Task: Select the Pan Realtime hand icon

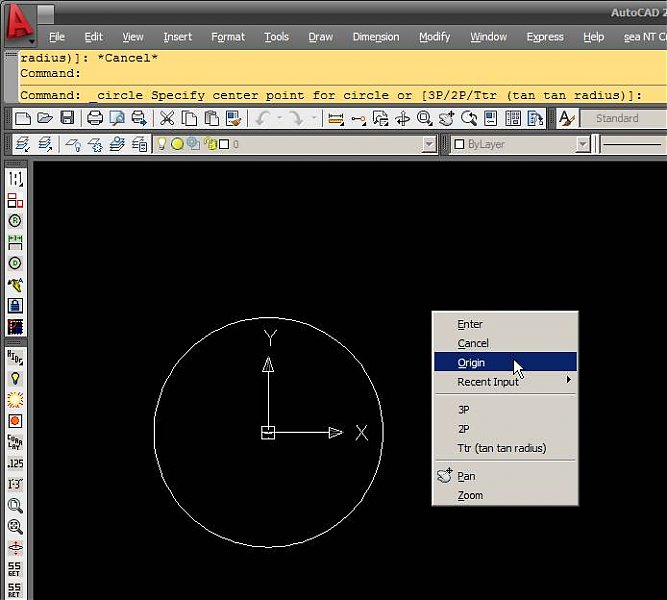Action: [447, 118]
